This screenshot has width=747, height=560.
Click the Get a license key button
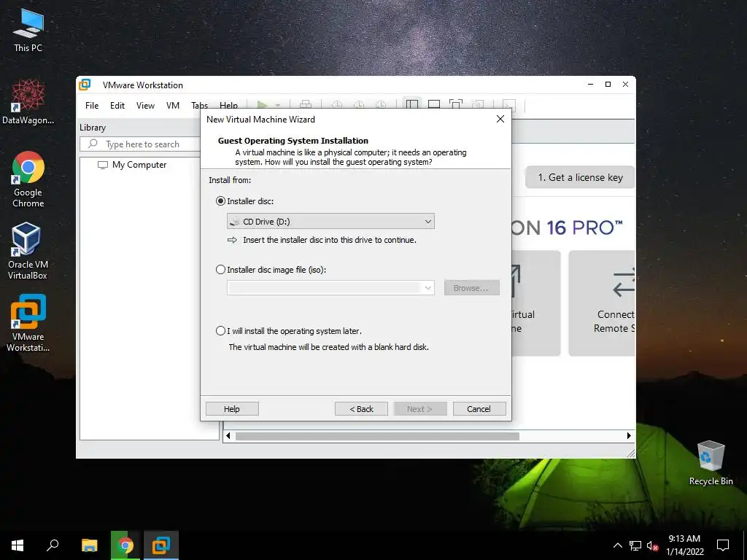pyautogui.click(x=580, y=177)
